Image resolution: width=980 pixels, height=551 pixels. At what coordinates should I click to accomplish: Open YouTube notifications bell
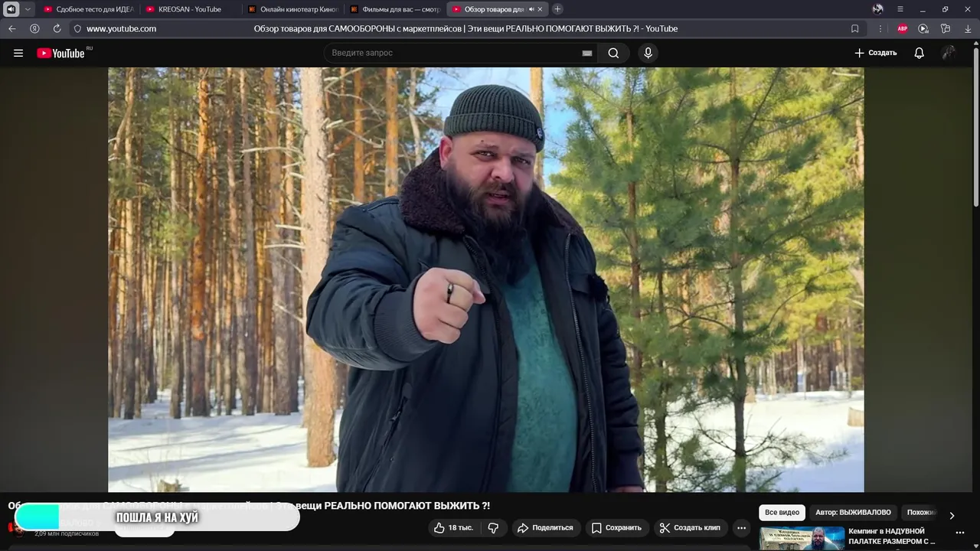point(919,53)
